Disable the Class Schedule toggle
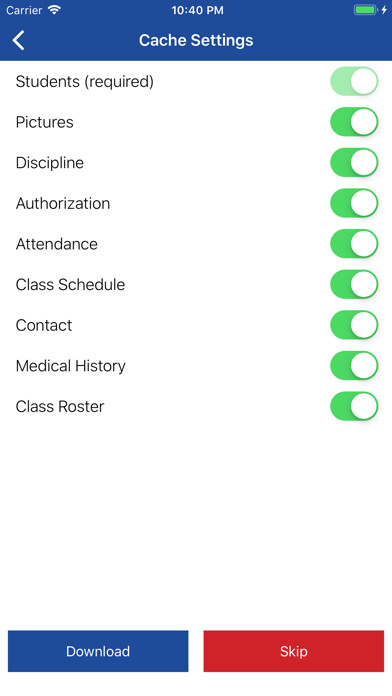The image size is (392, 696). [354, 284]
